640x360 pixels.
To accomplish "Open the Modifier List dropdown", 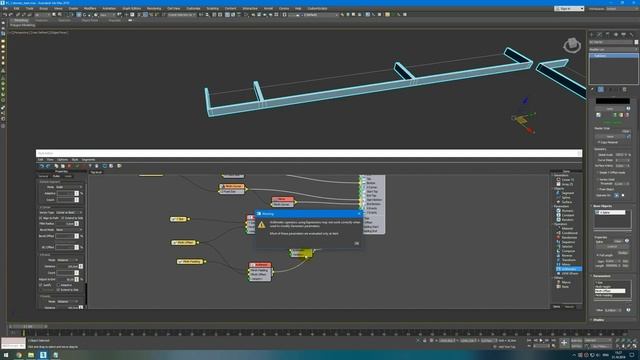I will (613, 49).
